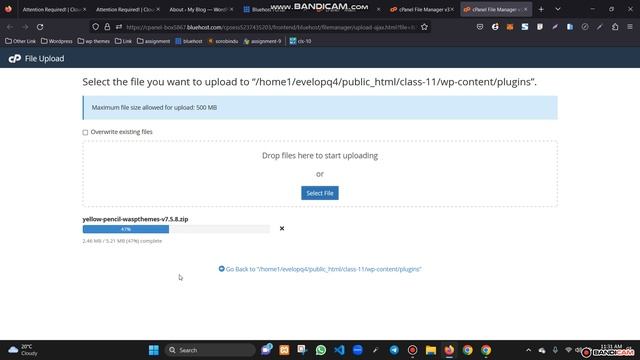This screenshot has height=360, width=640.
Task: Cancel the yellow-pencil zip upload
Action: point(282,229)
